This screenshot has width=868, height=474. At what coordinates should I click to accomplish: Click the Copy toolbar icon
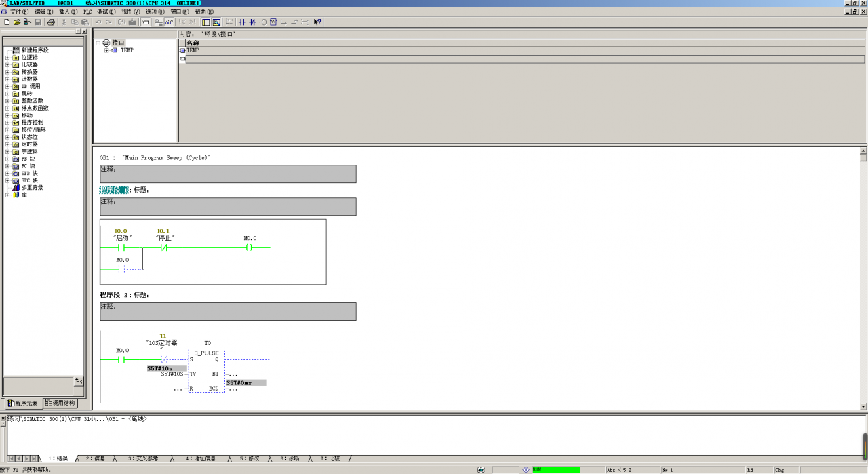point(75,22)
